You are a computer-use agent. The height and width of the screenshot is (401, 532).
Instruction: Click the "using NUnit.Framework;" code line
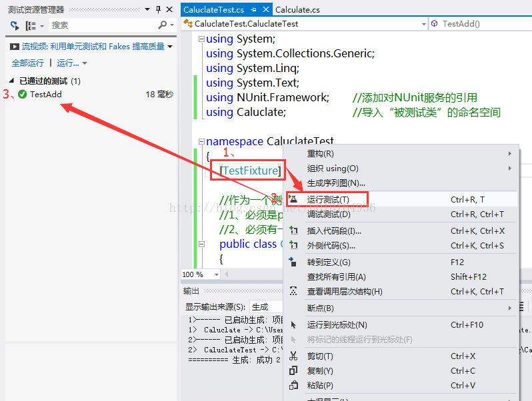pos(268,98)
